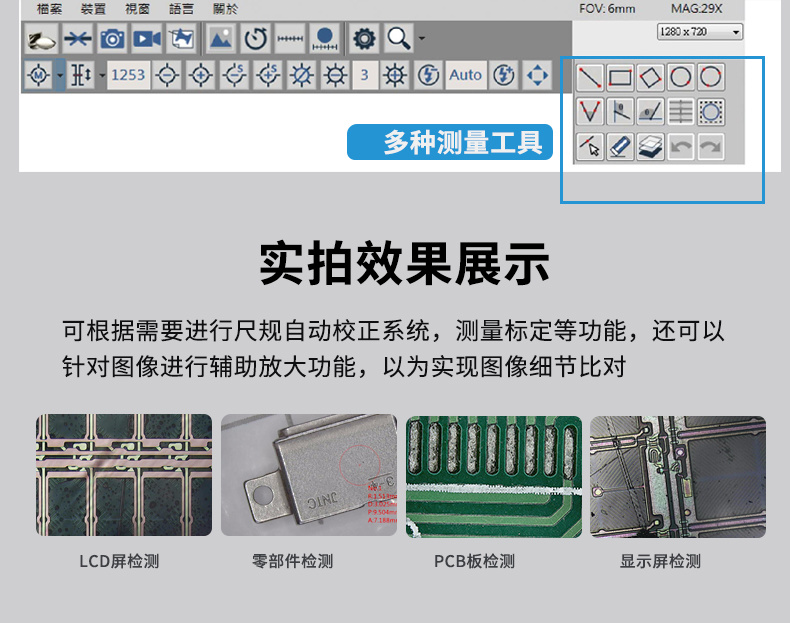
Task: Click crosshair minus S small-step icon
Action: [234, 76]
